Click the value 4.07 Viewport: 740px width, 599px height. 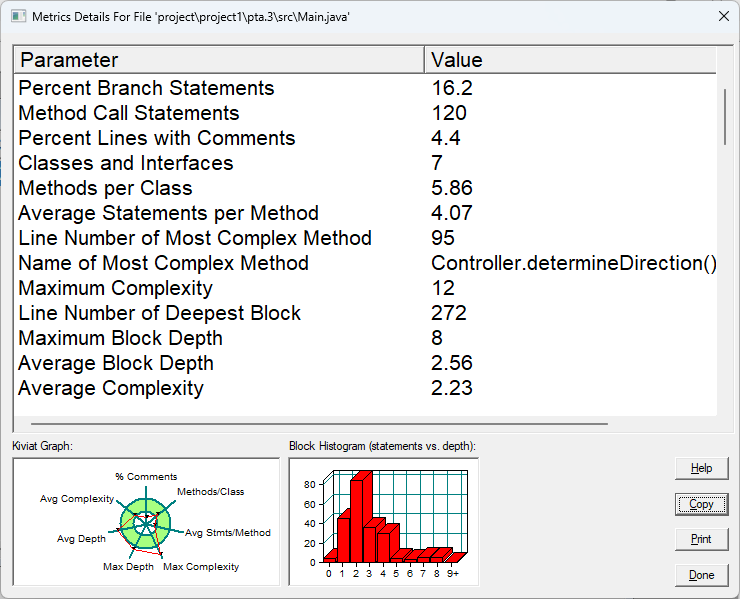[452, 213]
